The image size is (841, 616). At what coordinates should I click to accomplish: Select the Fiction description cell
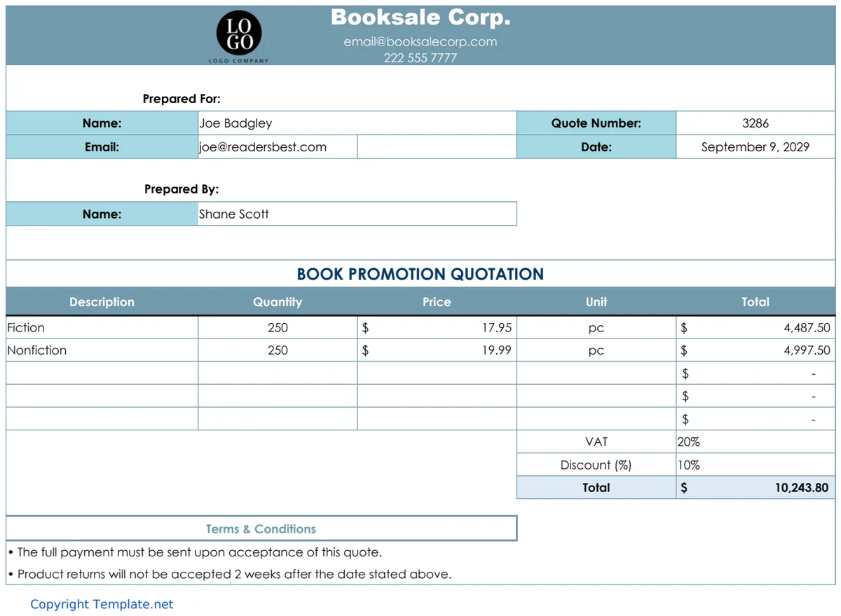pyautogui.click(x=102, y=327)
